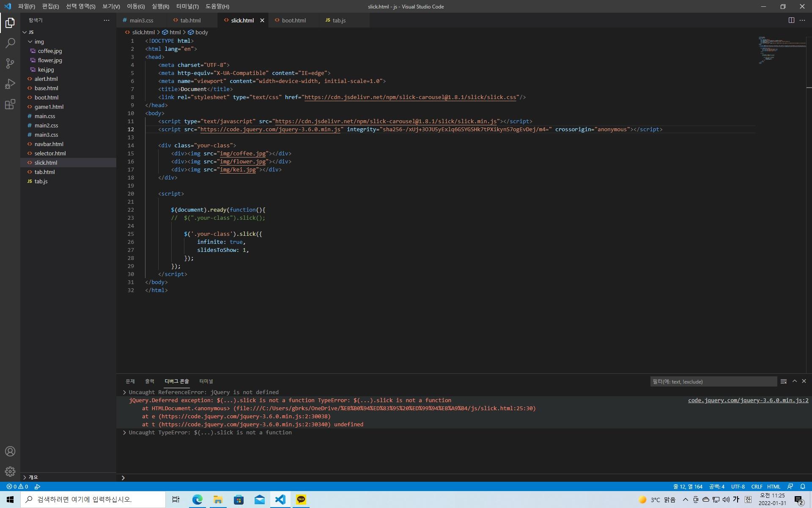The height and width of the screenshot is (508, 812).
Task: Open the 보기(V) menu
Action: (x=111, y=6)
